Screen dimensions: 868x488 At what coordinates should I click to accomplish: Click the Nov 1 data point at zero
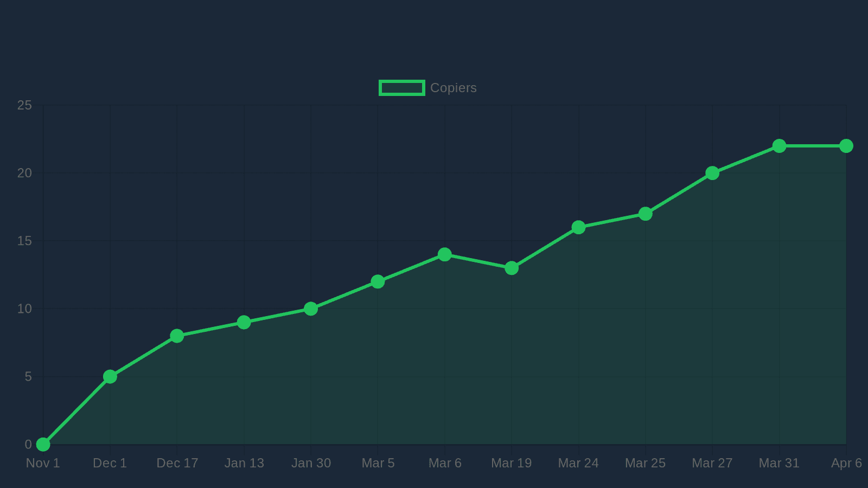[43, 445]
